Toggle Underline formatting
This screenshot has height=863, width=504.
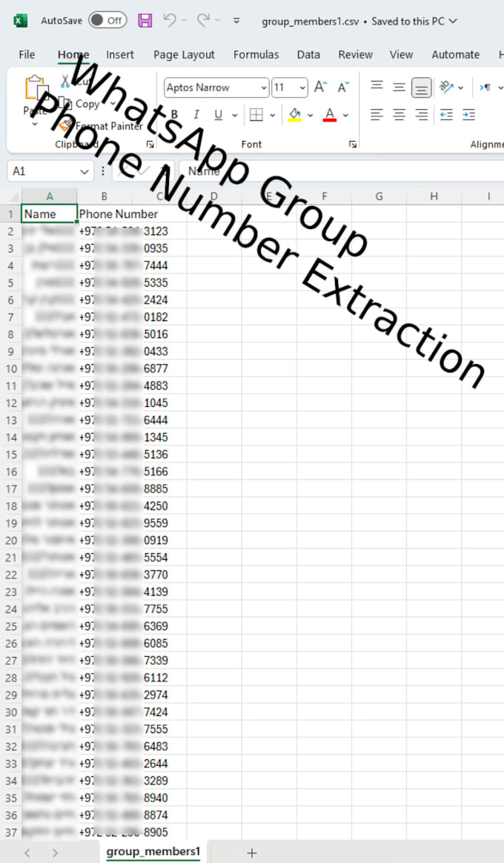click(x=219, y=114)
